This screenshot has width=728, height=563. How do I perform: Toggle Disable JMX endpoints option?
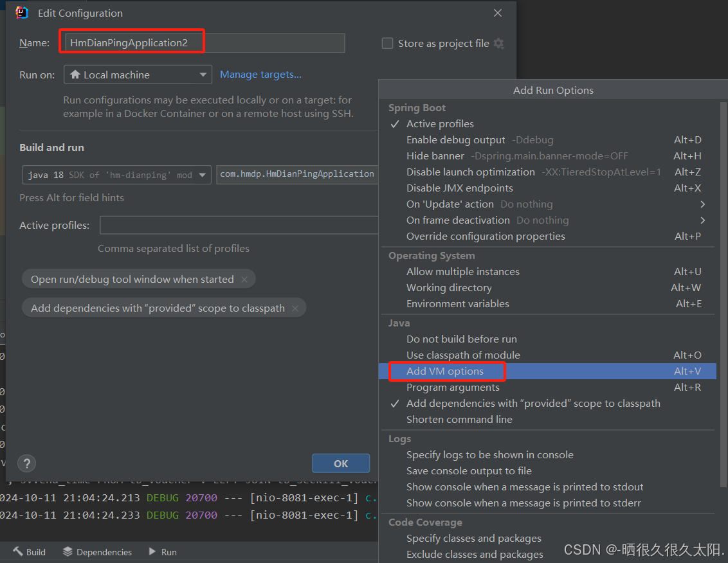click(549, 188)
